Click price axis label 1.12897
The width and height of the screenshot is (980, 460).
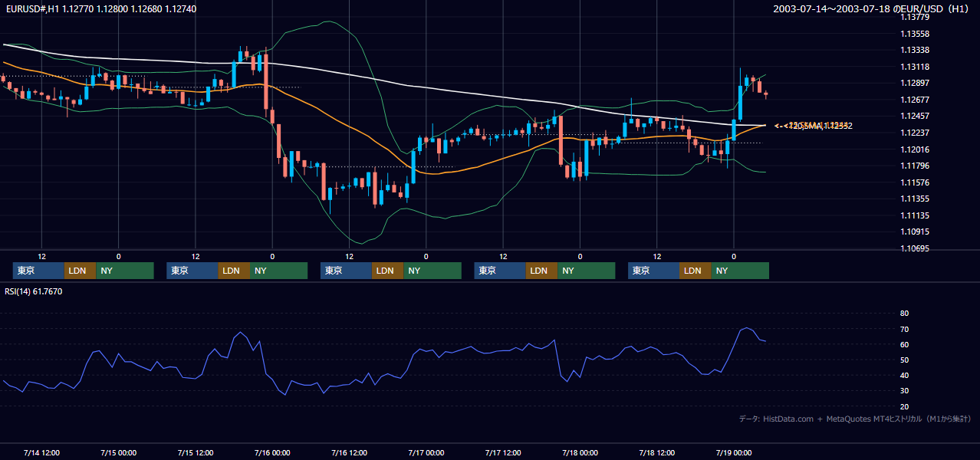tap(915, 83)
